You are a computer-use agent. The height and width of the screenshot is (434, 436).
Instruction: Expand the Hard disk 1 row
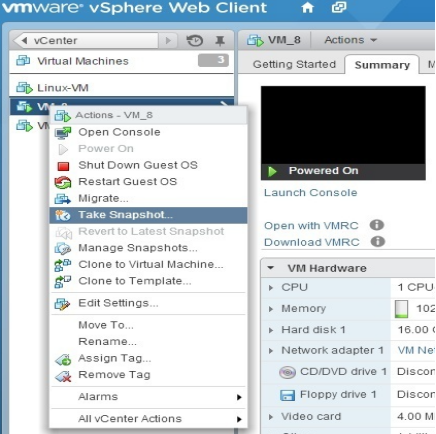tap(271, 330)
